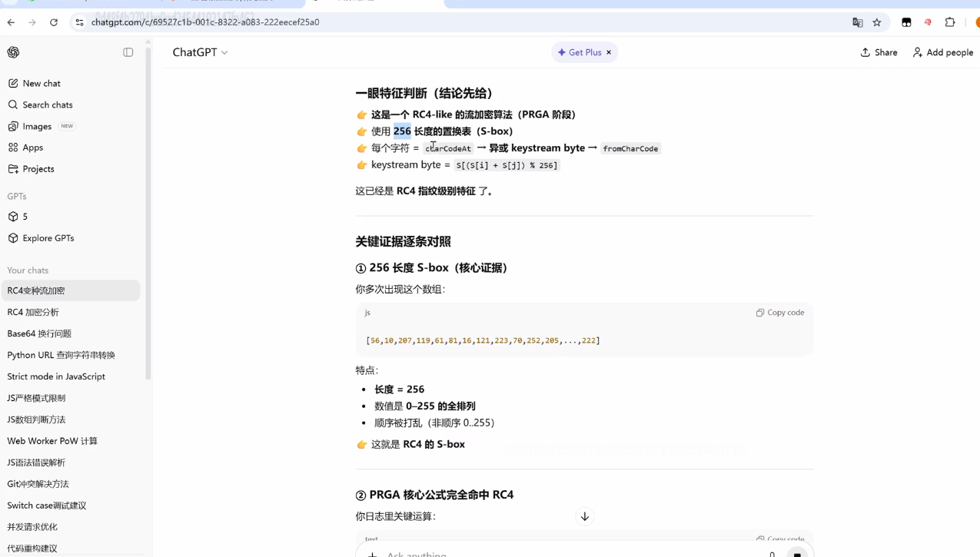Click the browser forward arrow
The image size is (980, 557).
point(32,22)
